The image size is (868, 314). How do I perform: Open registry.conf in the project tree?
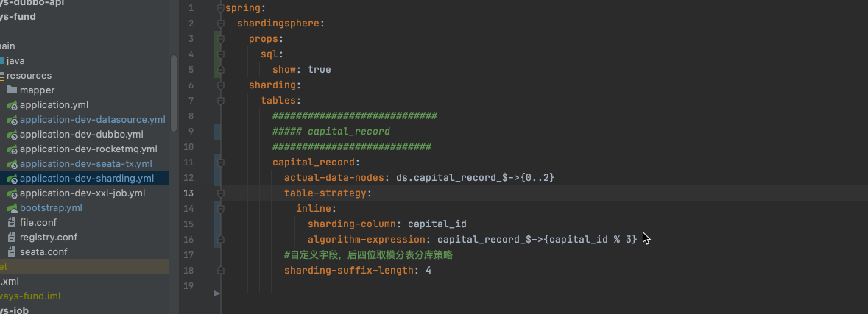pyautogui.click(x=48, y=238)
